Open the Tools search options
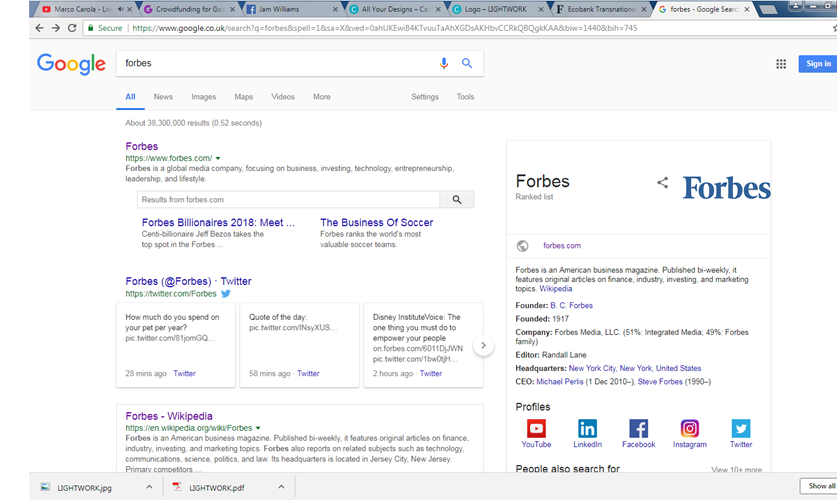This screenshot has width=837, height=500. [x=465, y=97]
